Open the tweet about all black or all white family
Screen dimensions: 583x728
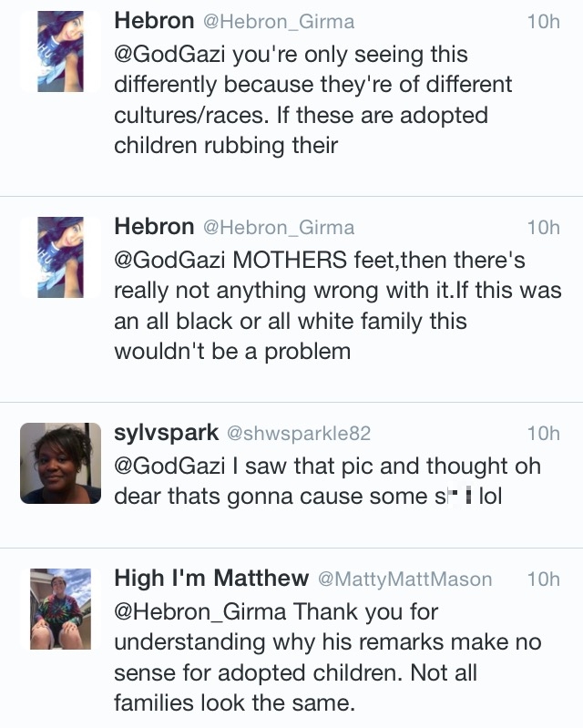tap(291, 300)
